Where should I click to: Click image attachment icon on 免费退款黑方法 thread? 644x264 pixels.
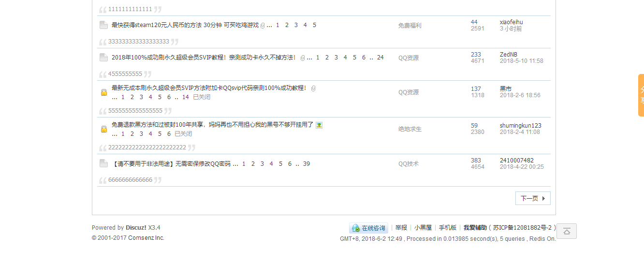tap(319, 125)
